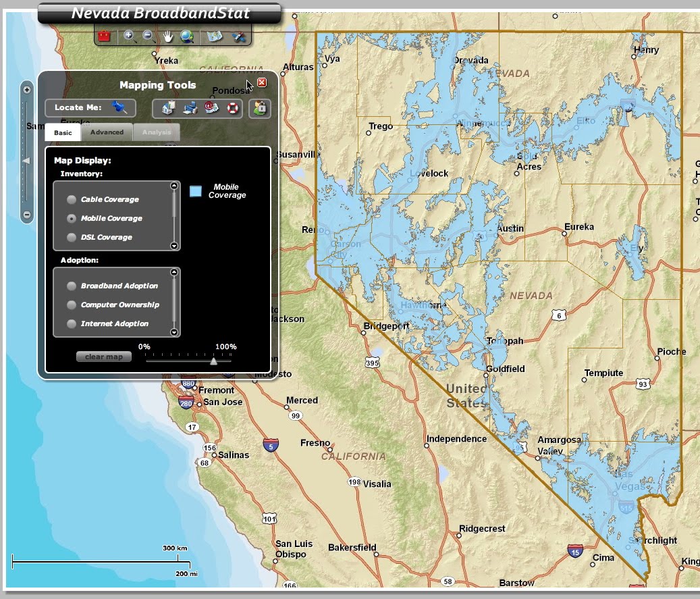Click the Inventory list scroll-up arrow
700x599 pixels.
point(174,186)
